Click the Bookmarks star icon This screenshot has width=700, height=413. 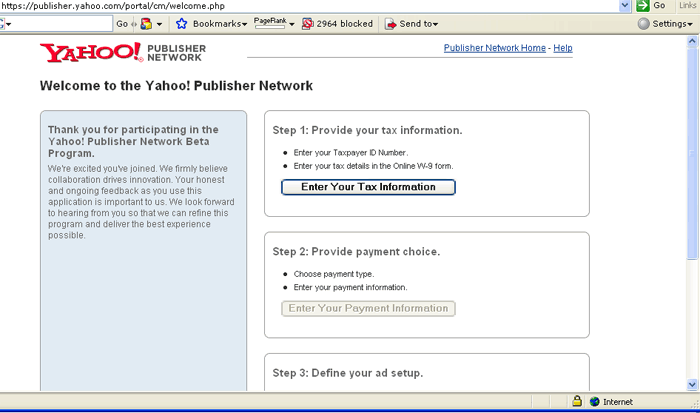point(182,23)
